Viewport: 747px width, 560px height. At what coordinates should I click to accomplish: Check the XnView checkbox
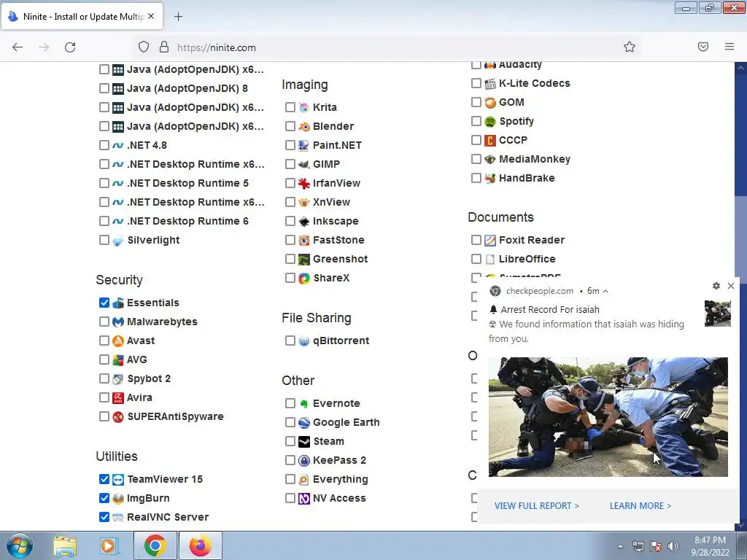coord(290,202)
